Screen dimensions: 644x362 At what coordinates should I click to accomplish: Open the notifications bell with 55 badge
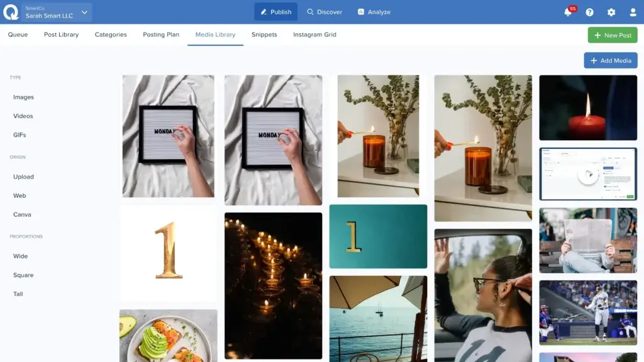pos(569,11)
